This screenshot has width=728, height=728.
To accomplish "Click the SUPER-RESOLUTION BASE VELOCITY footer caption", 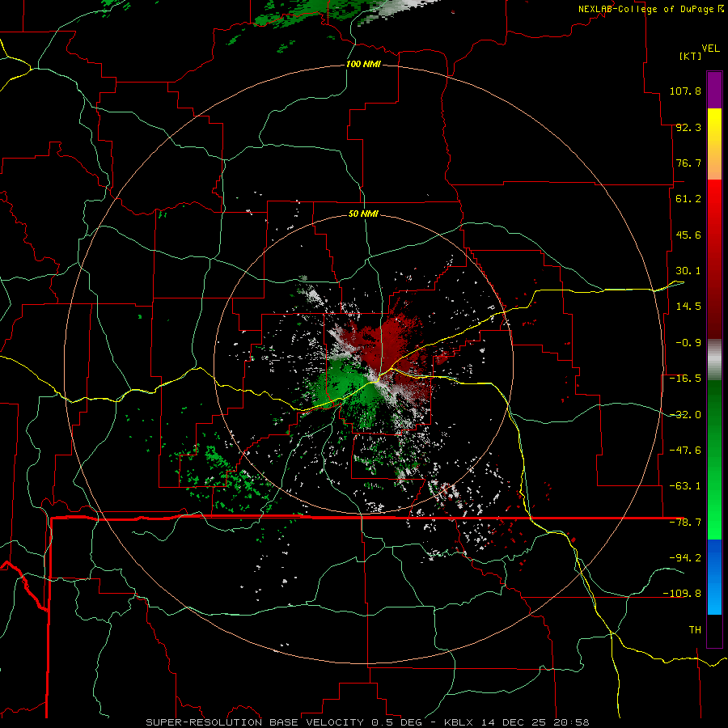I will click(367, 722).
